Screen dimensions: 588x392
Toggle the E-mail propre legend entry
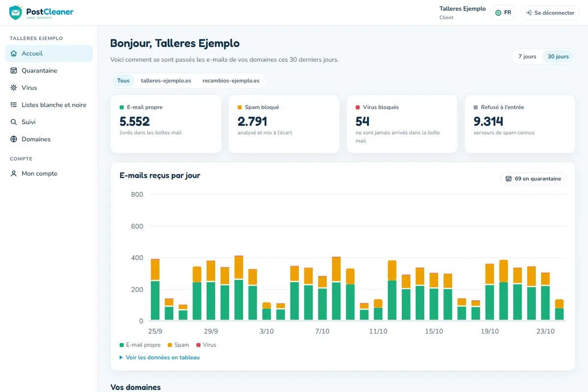[x=140, y=345]
